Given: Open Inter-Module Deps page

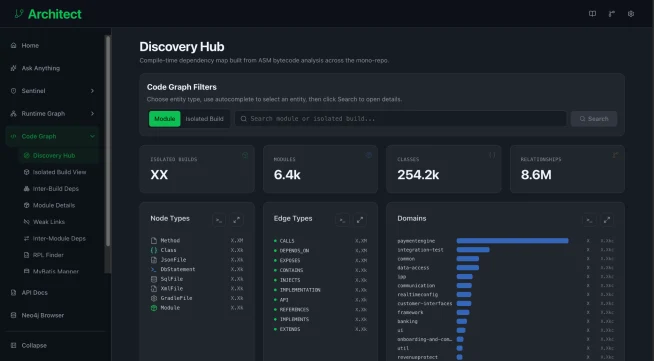Looking at the screenshot, I should point(58,238).
